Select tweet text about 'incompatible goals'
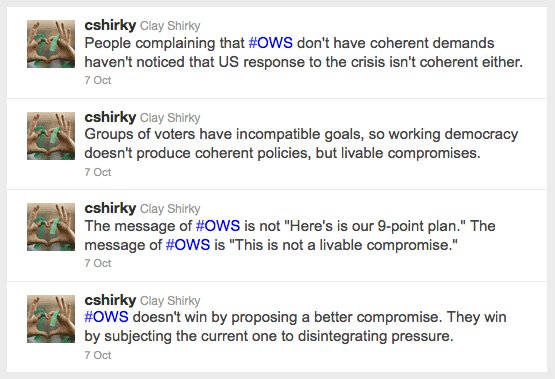The width and height of the screenshot is (555, 379). point(301,144)
